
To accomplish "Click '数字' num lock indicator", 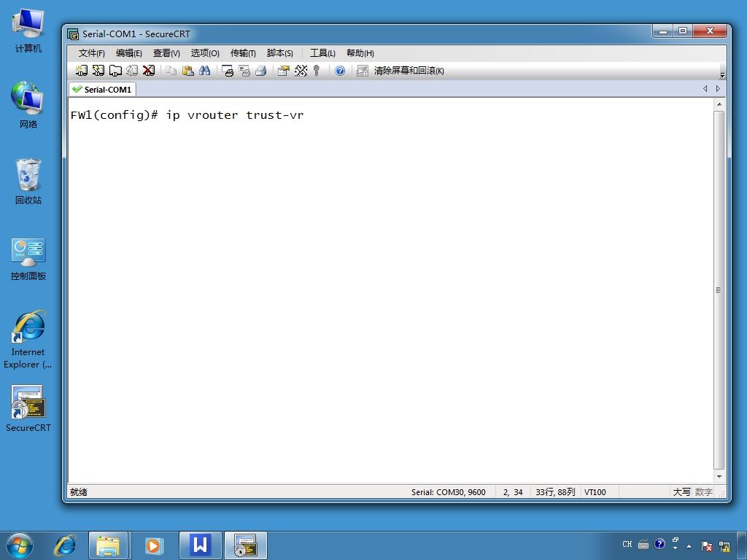I will tap(704, 492).
